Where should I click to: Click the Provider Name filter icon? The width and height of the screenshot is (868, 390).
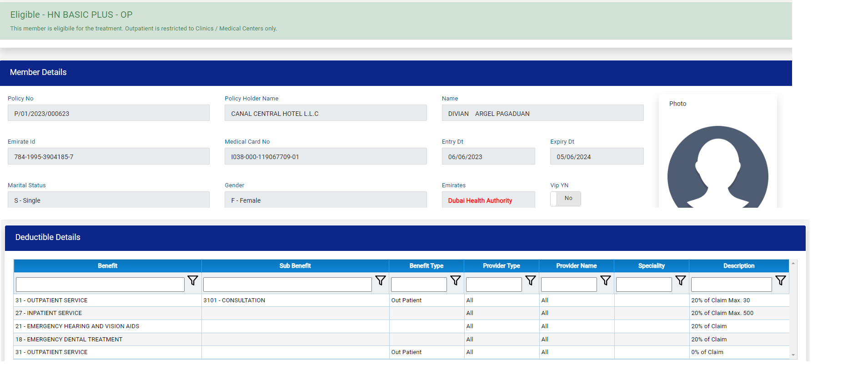point(606,281)
